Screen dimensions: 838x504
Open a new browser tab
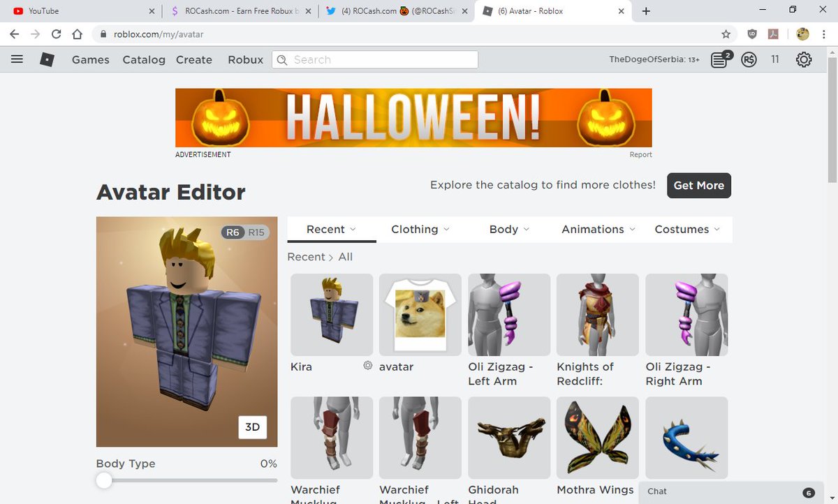coord(646,11)
